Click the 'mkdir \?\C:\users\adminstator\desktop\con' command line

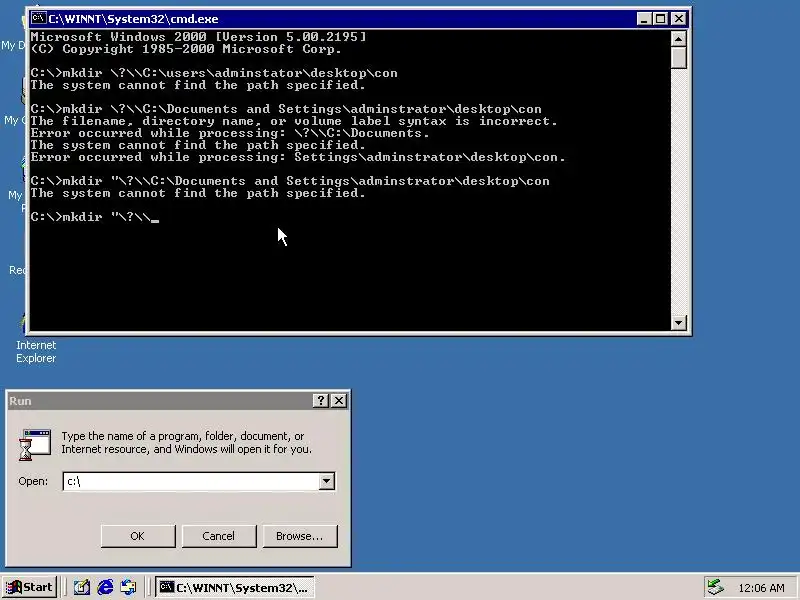214,73
